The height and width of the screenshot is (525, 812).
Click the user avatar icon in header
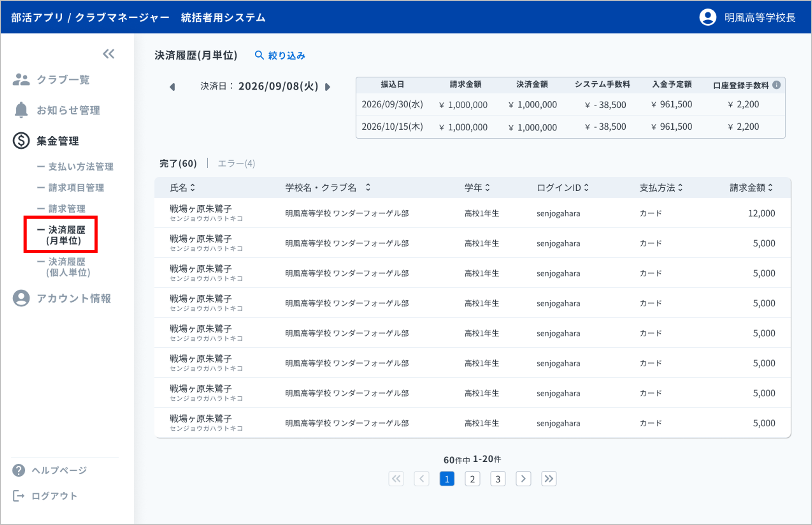pyautogui.click(x=707, y=17)
